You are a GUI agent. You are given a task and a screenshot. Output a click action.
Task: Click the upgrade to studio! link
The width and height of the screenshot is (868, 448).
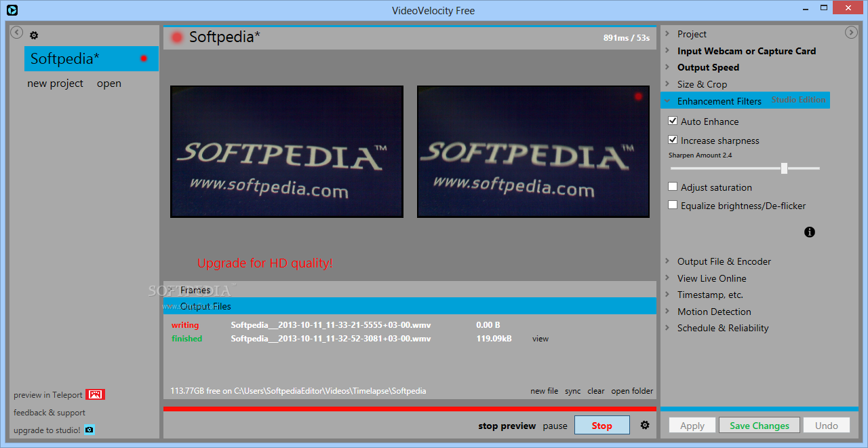click(x=47, y=430)
